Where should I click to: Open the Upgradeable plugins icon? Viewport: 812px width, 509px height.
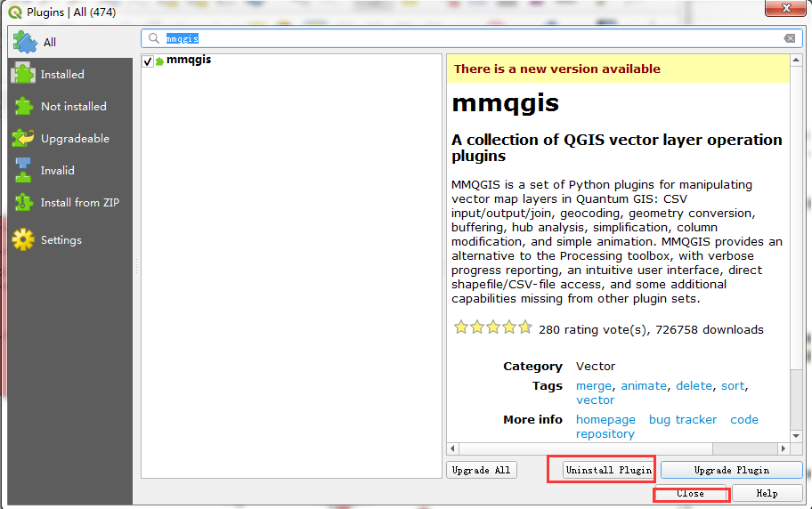point(23,138)
